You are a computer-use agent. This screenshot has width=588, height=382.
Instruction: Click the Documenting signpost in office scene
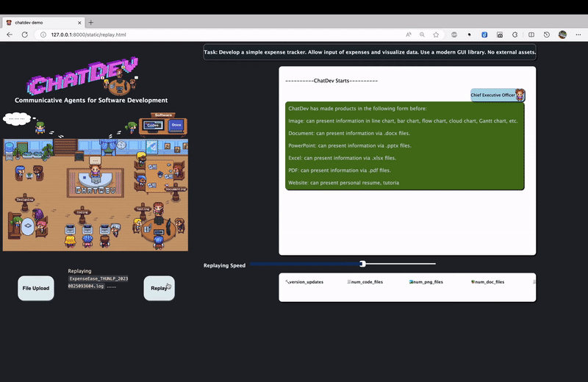(x=176, y=192)
